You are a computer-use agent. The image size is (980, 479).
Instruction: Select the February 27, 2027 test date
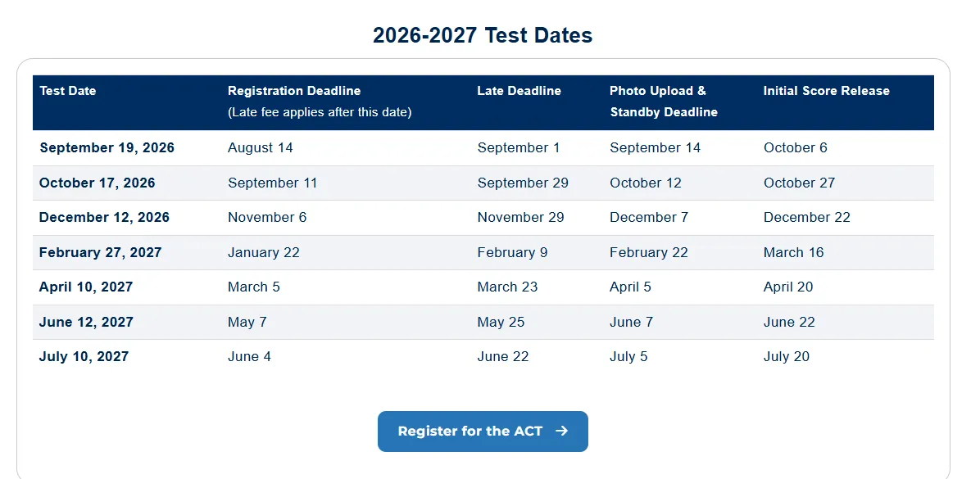tap(100, 252)
